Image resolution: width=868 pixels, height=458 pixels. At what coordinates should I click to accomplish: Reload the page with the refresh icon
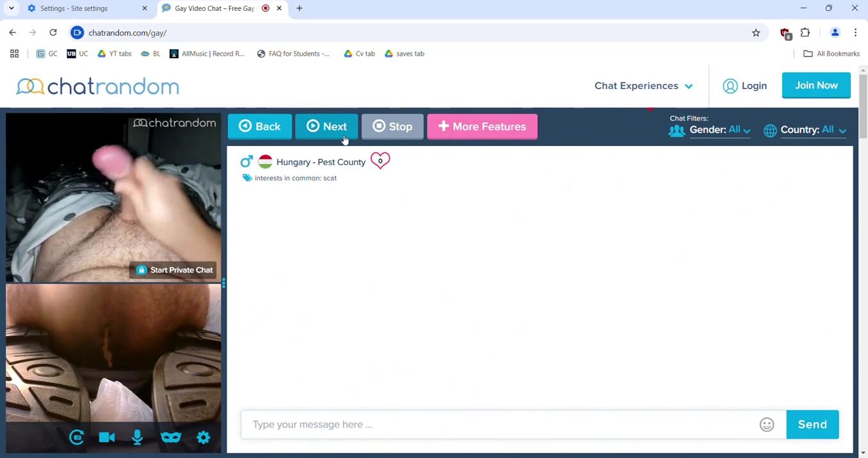[x=53, y=33]
